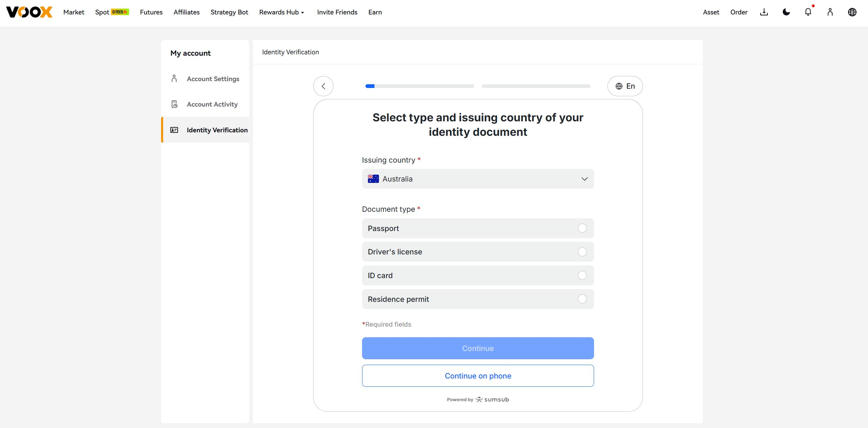Click the blue Continue button

coord(478,348)
